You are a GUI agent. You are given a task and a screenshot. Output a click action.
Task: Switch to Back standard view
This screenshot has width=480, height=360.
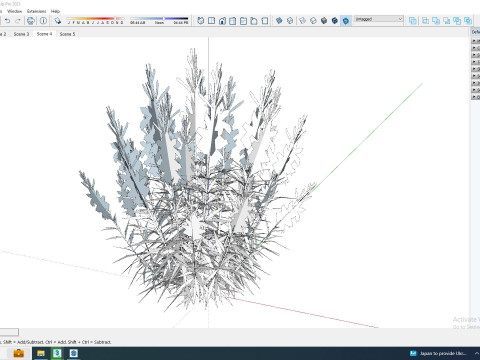[x=243, y=21]
